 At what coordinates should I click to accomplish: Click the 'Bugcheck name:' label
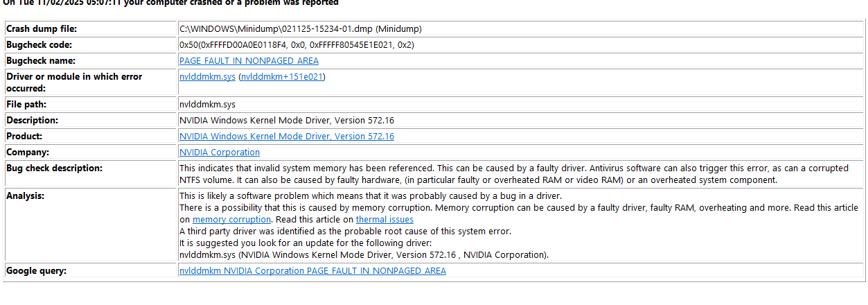(40, 61)
